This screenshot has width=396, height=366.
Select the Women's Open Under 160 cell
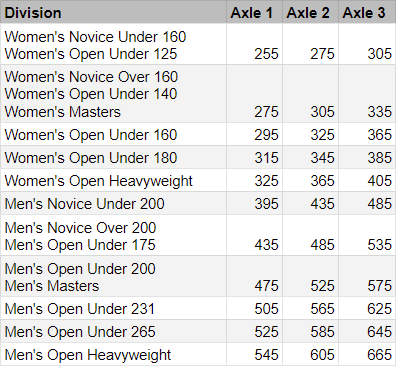coord(113,134)
